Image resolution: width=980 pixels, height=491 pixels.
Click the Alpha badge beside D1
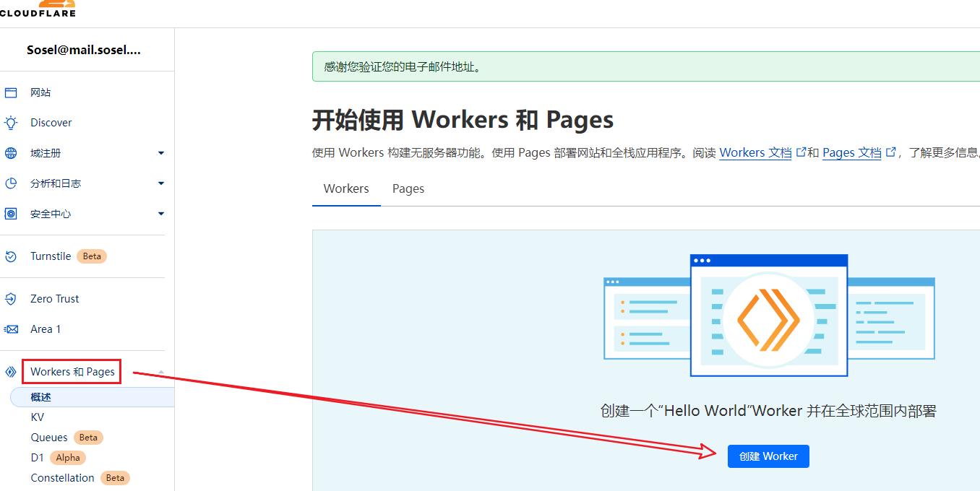pos(68,458)
